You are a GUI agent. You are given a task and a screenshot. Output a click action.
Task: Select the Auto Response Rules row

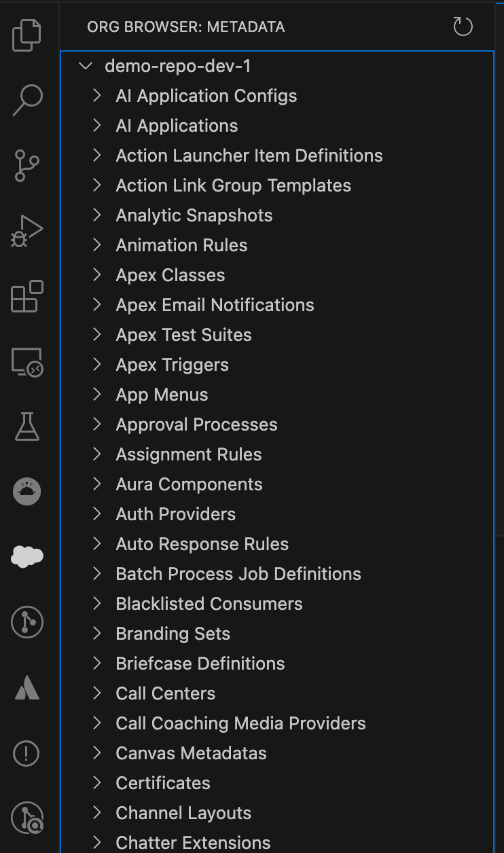coord(277,544)
